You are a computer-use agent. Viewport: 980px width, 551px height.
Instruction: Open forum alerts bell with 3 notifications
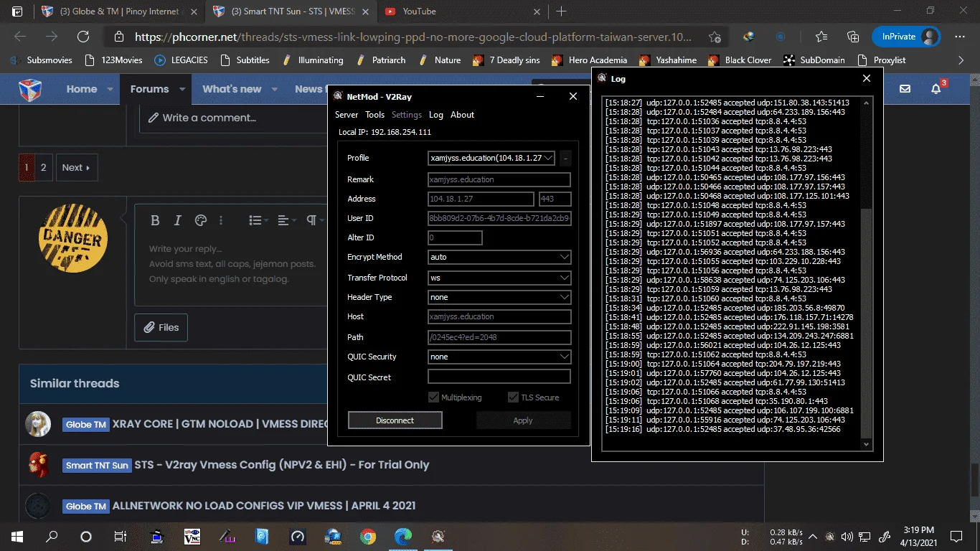coord(937,88)
